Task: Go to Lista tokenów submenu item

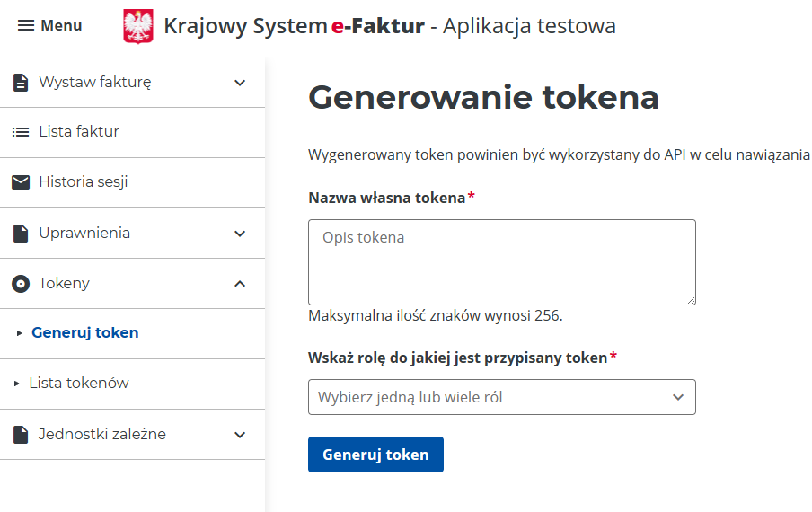Action: 79,384
